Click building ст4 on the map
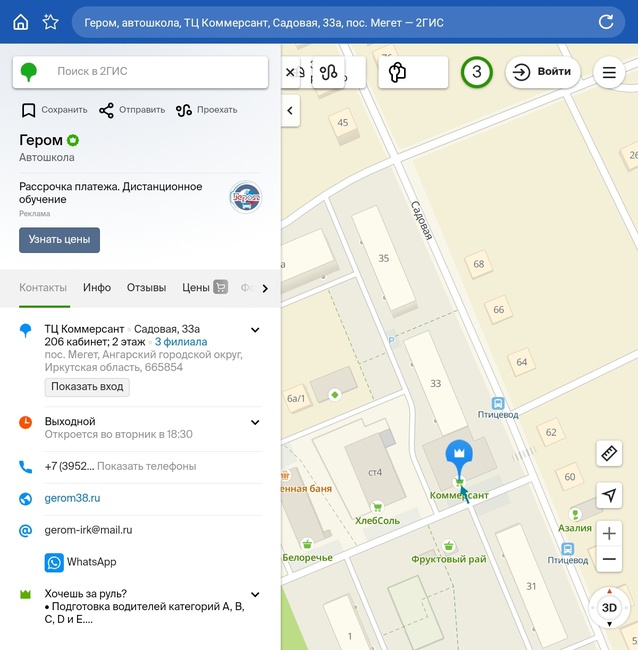638x650 pixels. (x=375, y=472)
